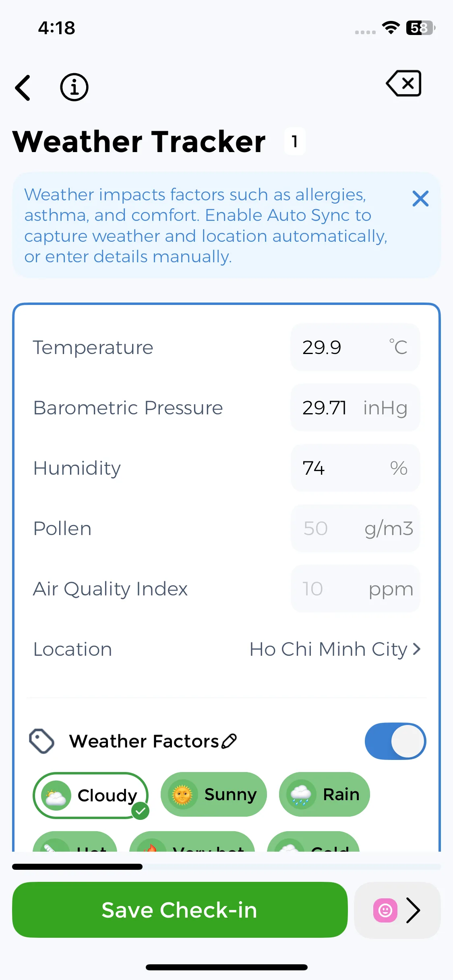Enter a value in the Pollen field
The height and width of the screenshot is (980, 453).
(x=330, y=528)
